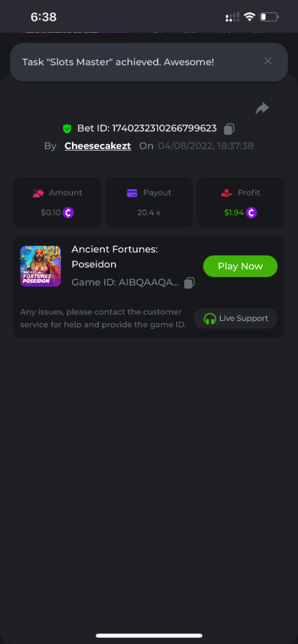Open the Ancient Fortunes Poseidon thumbnail
Screen dimensions: 298x644
click(x=41, y=266)
